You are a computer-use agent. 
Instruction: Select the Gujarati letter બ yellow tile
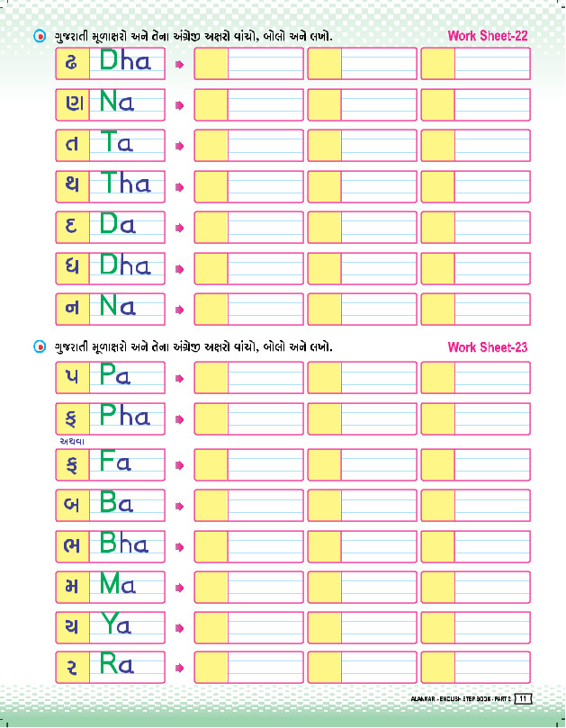[71, 505]
